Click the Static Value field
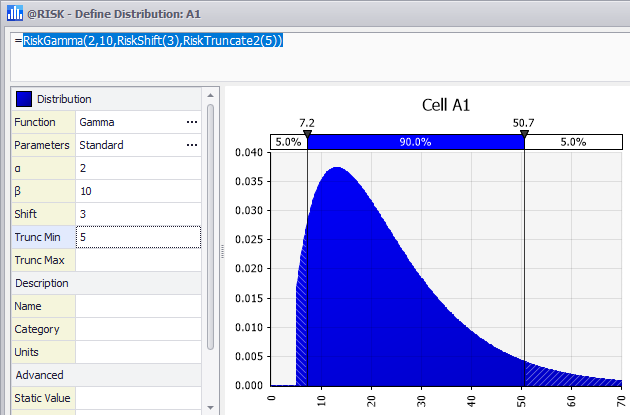 tap(138, 398)
